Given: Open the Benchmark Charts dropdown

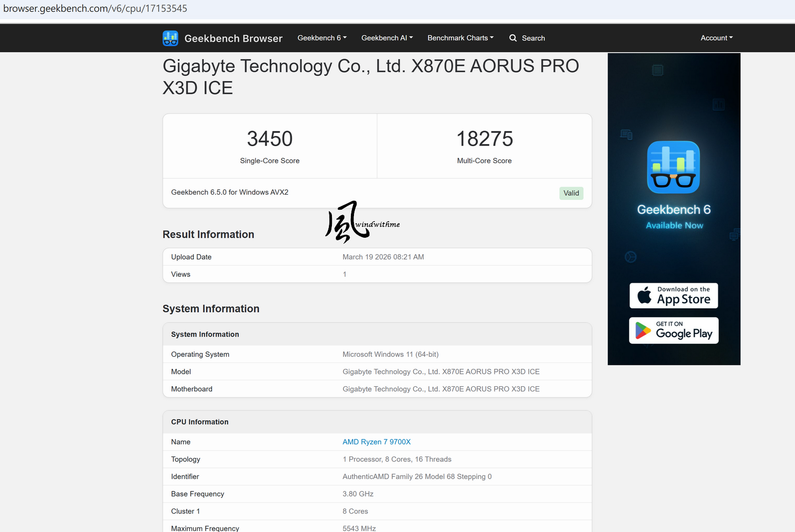Looking at the screenshot, I should pos(460,38).
